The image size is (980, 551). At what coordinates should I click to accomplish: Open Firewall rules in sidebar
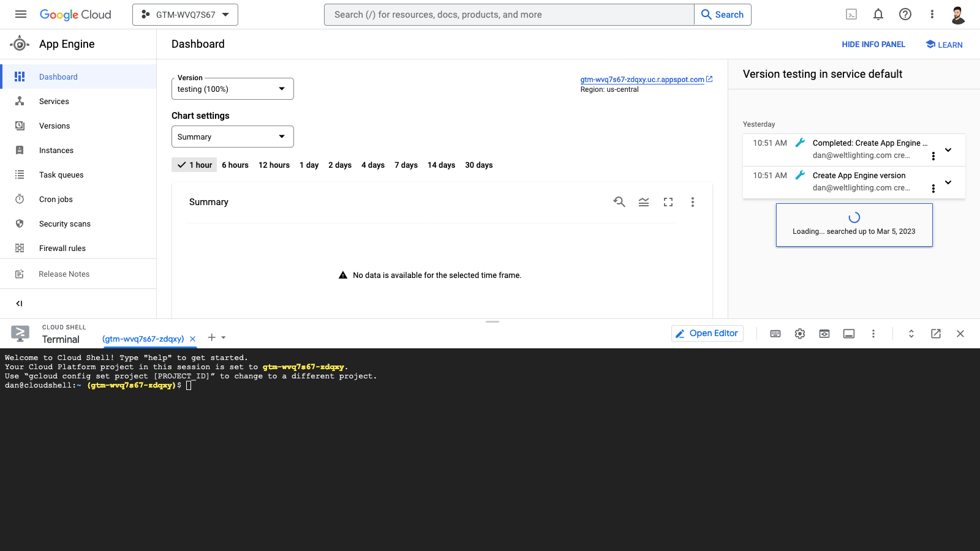pyautogui.click(x=78, y=248)
